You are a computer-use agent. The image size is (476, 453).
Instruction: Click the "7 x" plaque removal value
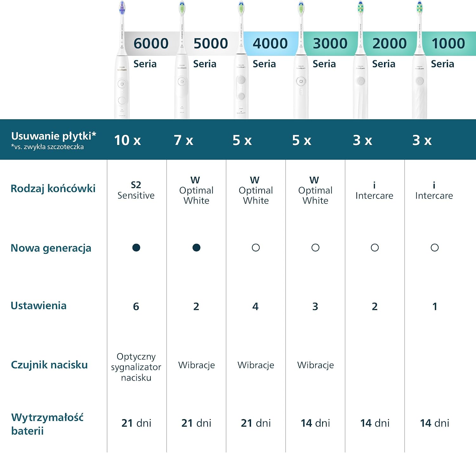(x=184, y=140)
